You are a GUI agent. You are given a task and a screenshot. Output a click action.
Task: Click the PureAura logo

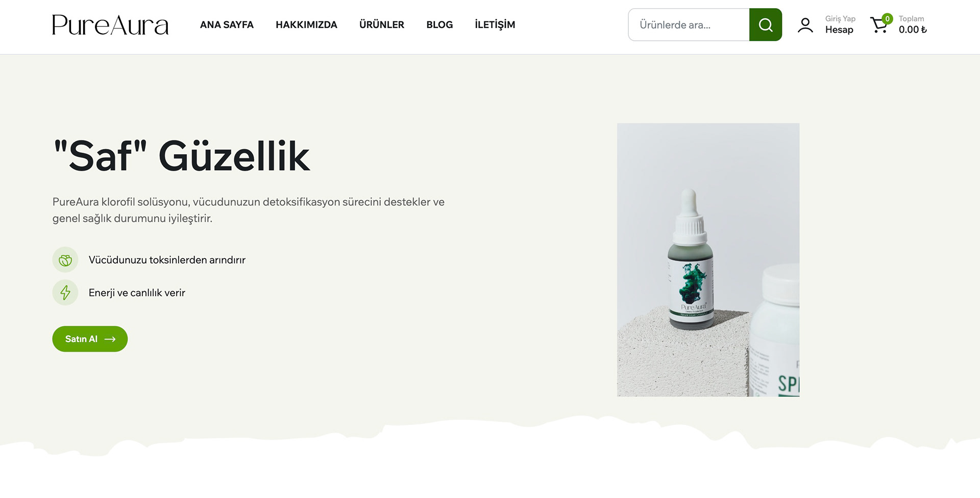tap(110, 25)
